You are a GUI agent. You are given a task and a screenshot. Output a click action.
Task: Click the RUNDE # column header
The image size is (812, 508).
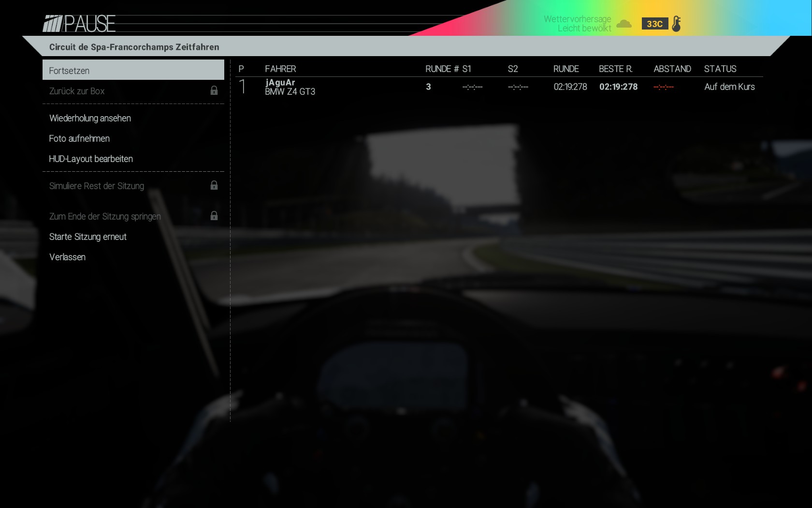442,69
